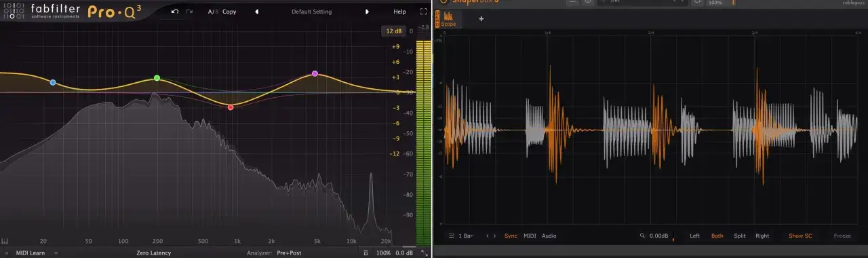Click the 0.0 dB output gain value
The image size is (868, 258).
click(x=405, y=253)
